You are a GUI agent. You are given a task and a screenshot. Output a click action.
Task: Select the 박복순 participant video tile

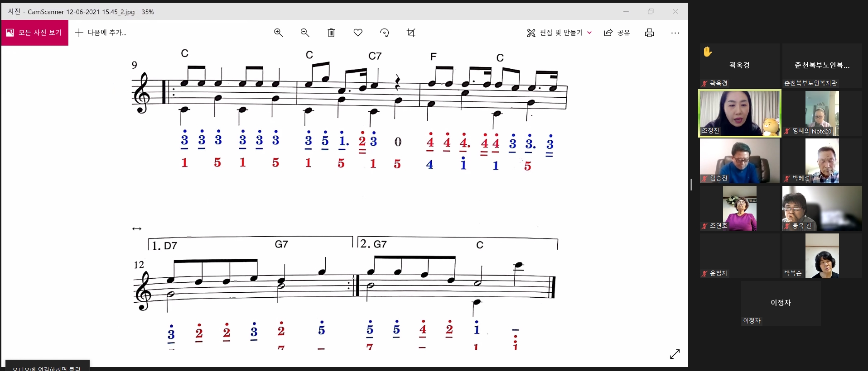(x=822, y=256)
